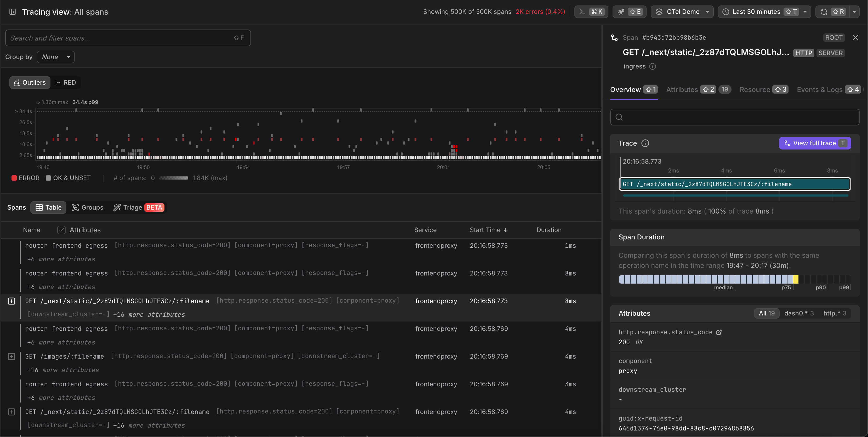This screenshot has width=868, height=437.
Task: Adjust the number of spans slider
Action: [x=174, y=178]
